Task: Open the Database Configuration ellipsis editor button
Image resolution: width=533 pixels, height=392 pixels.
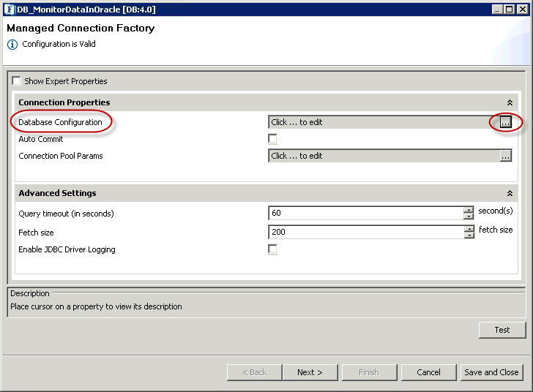Action: 505,123
